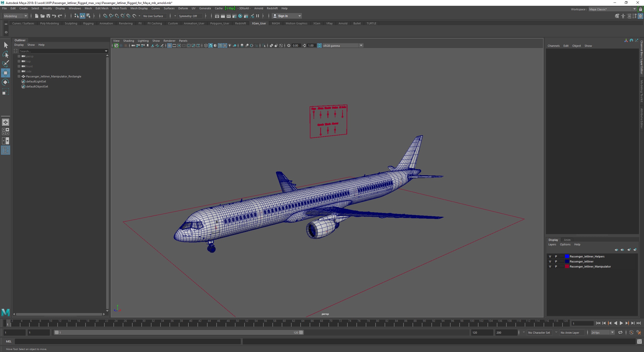This screenshot has width=644, height=352.
Task: Open the Channels menu in Channel Box
Action: tap(553, 46)
